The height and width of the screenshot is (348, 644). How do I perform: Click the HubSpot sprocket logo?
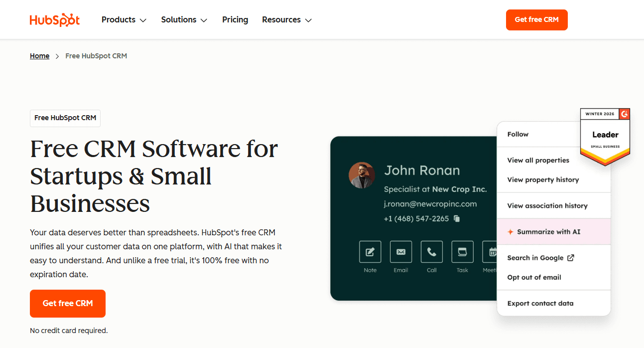click(x=55, y=19)
